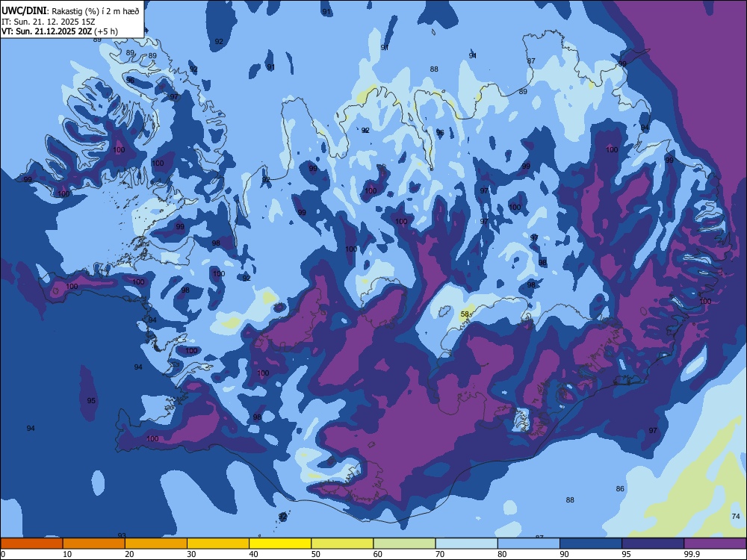Click the legend tick label '0'

click(x=2, y=554)
